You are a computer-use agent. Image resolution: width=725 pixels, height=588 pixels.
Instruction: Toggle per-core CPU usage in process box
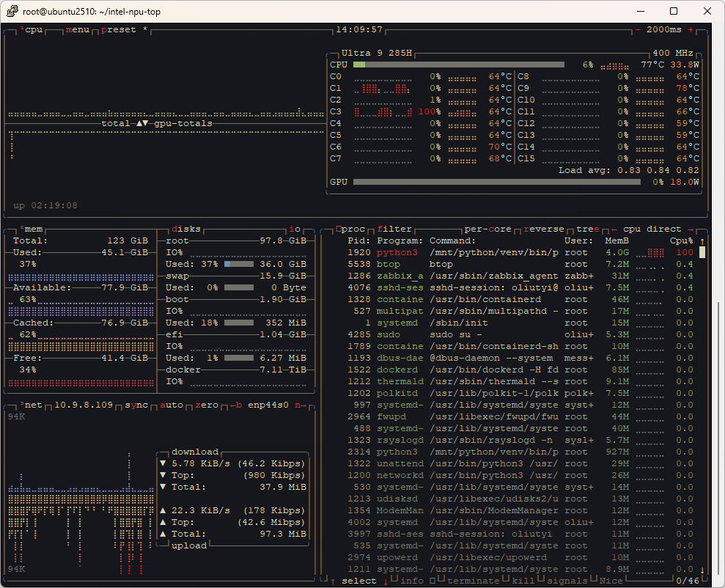[487, 229]
